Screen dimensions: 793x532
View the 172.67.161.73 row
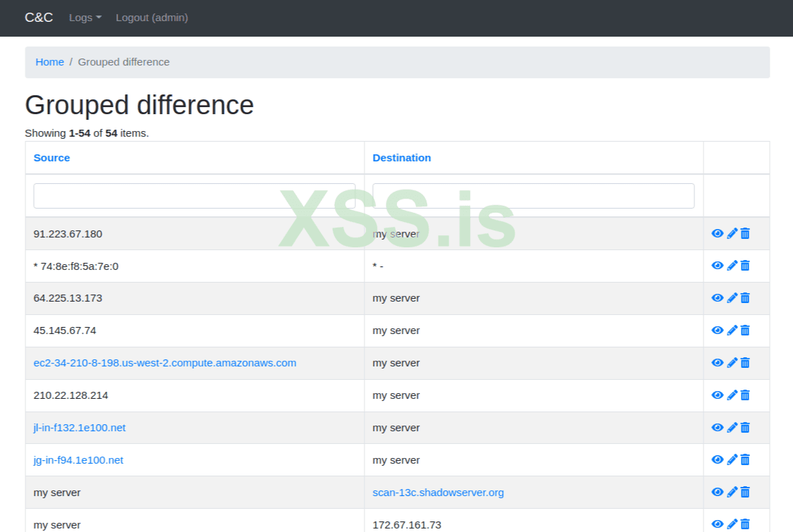717,524
